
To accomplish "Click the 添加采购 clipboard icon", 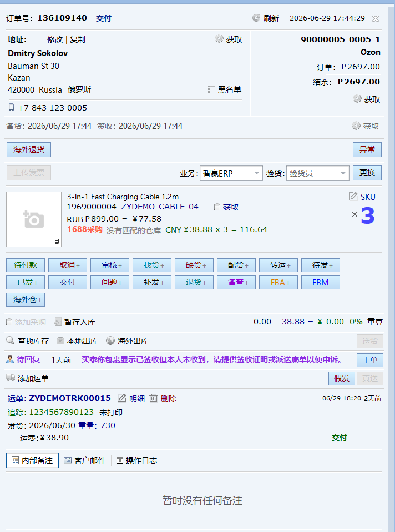I will pos(9,322).
